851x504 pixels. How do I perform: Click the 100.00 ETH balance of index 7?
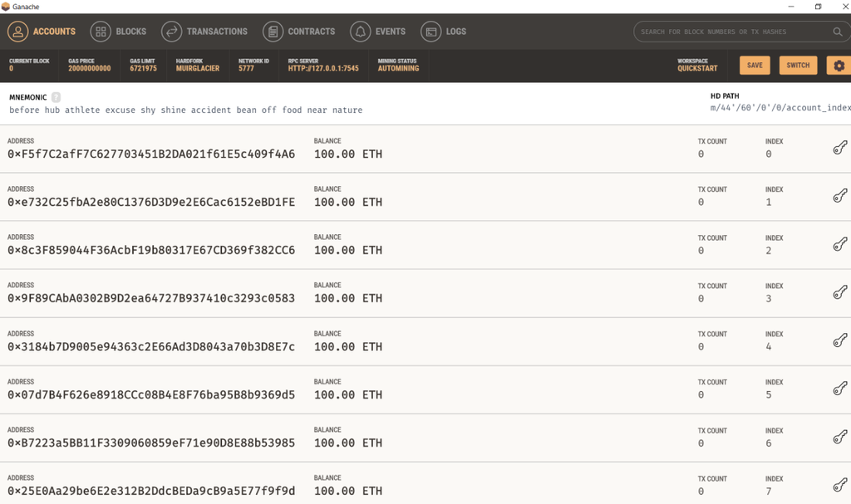tap(348, 491)
